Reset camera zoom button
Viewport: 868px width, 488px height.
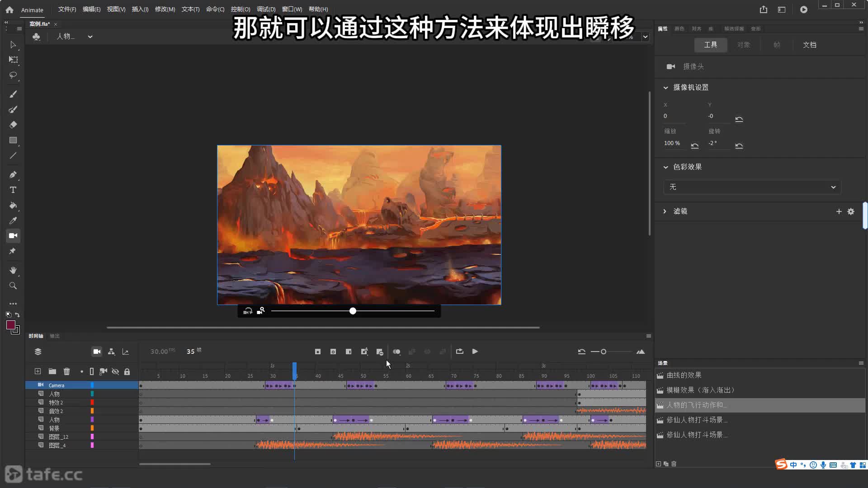[695, 145]
